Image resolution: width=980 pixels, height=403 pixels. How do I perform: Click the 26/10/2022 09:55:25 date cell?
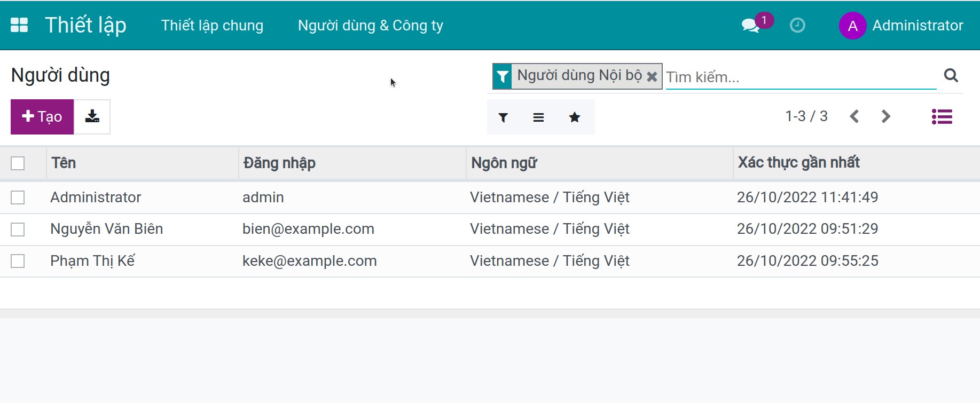coord(807,261)
